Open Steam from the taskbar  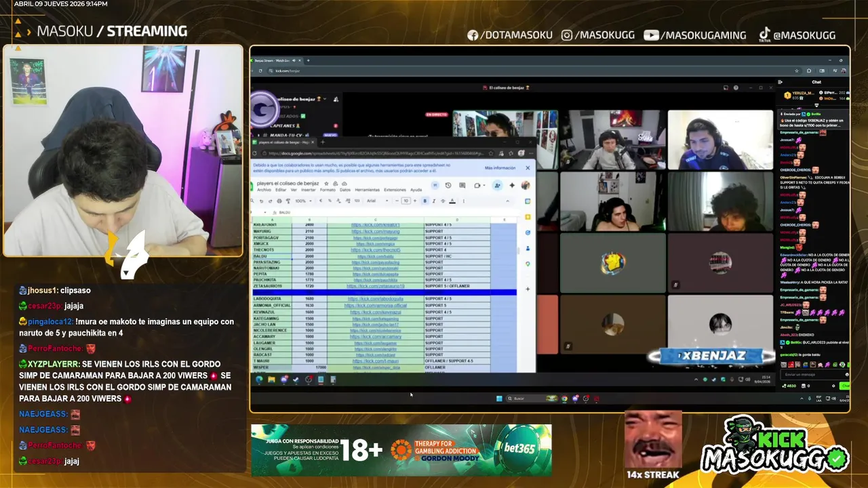(296, 380)
